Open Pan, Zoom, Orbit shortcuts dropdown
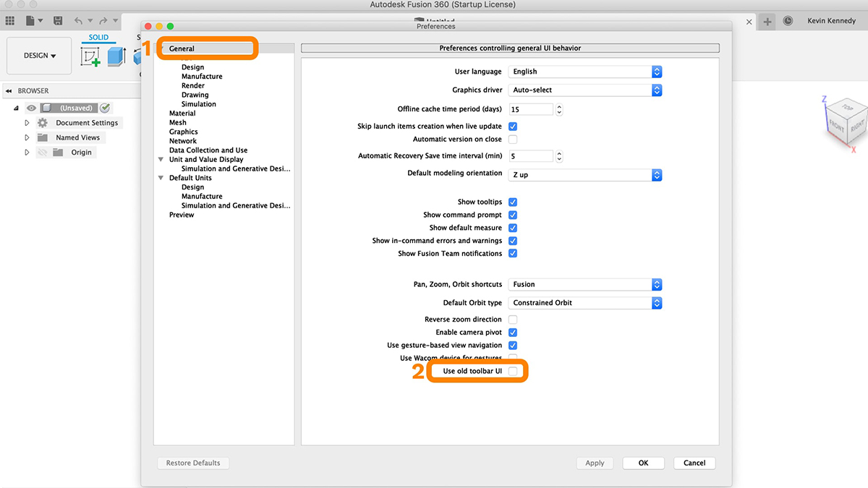This screenshot has height=488, width=868. click(x=585, y=285)
